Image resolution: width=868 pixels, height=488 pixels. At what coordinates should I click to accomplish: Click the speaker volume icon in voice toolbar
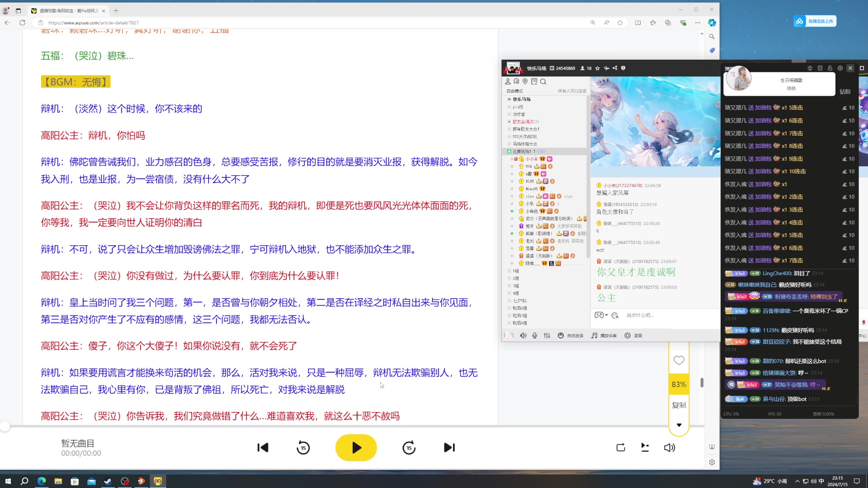(x=523, y=335)
